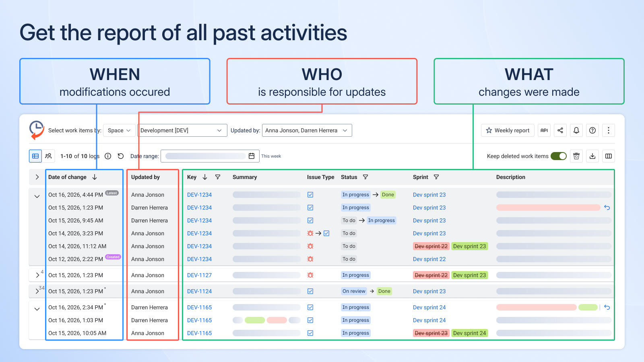Filter the Status column
Image resolution: width=644 pixels, height=362 pixels.
[x=365, y=177]
